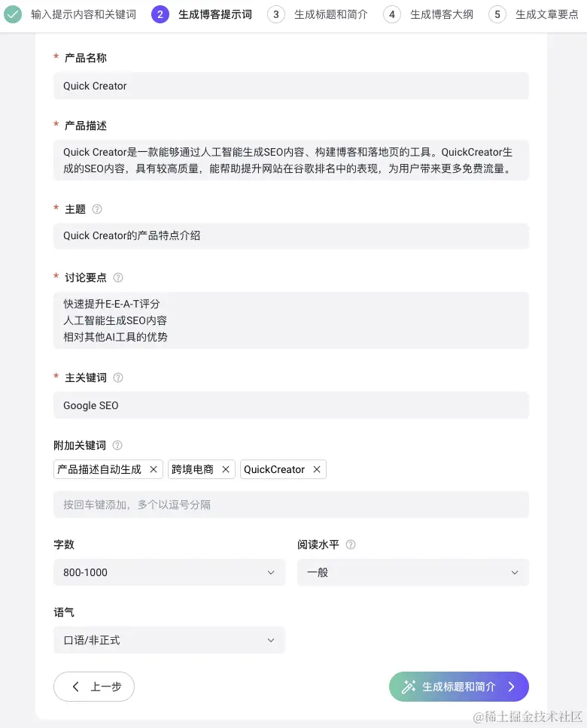Open the 语气 口语/非正式 dropdown
The width and height of the screenshot is (587, 728).
169,640
